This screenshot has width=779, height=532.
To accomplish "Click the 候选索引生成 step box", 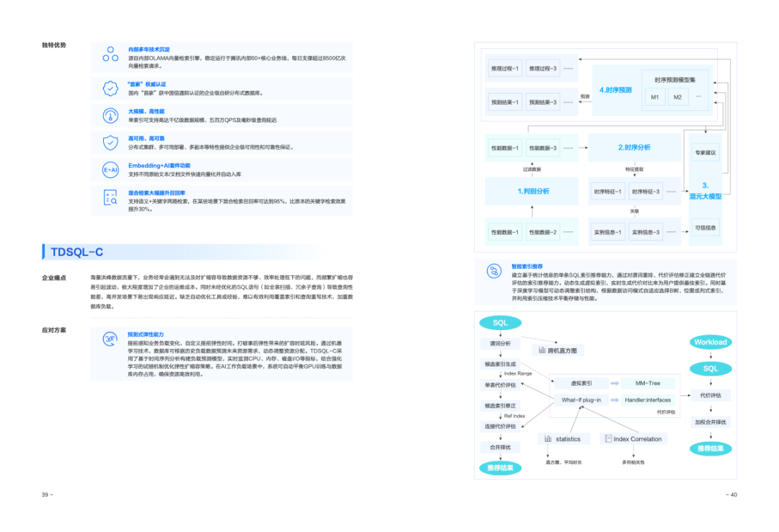I will click(x=501, y=364).
